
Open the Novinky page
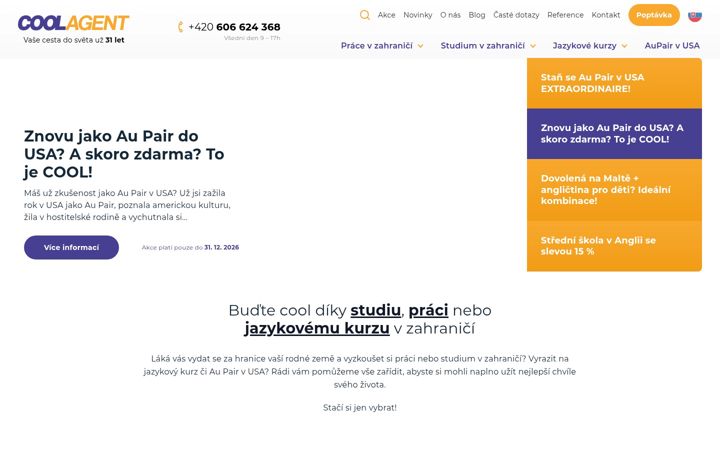pos(418,15)
